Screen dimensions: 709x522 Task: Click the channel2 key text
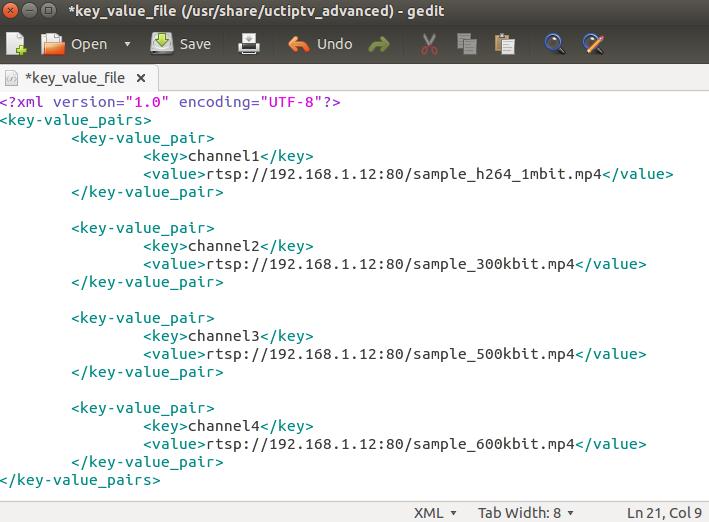(x=224, y=246)
